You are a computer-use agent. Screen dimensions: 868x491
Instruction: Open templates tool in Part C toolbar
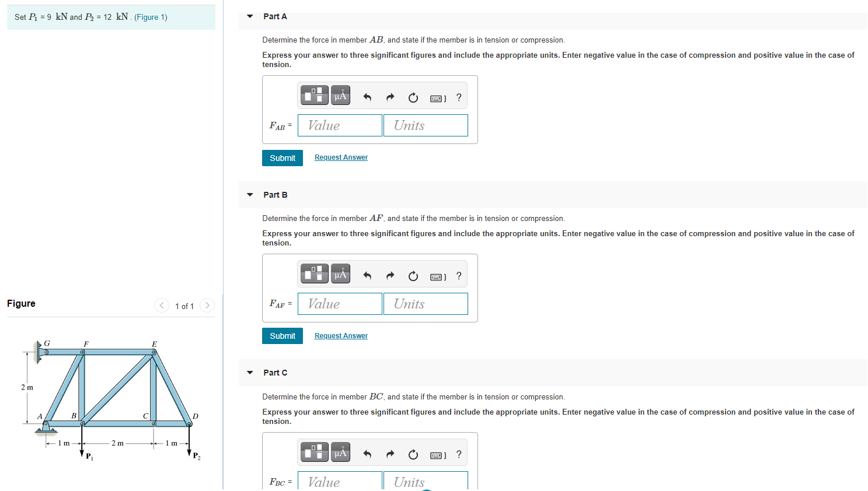click(x=315, y=452)
